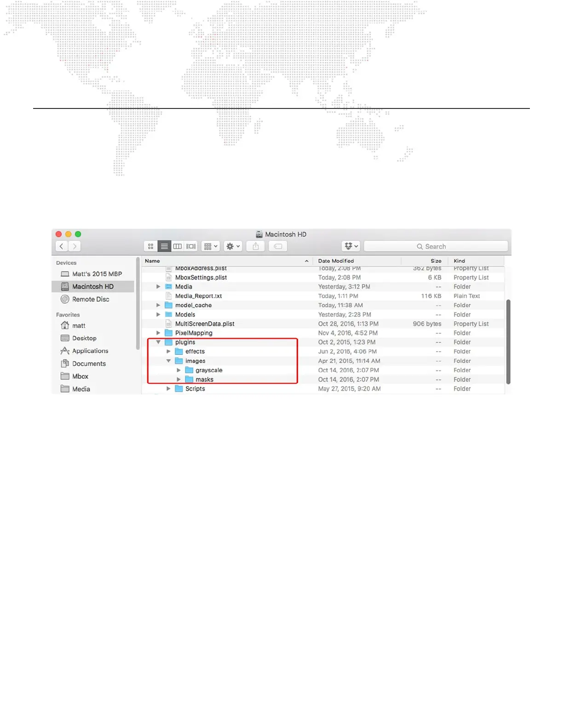Collapse the images folder triangle
563x728 pixels.
[168, 361]
